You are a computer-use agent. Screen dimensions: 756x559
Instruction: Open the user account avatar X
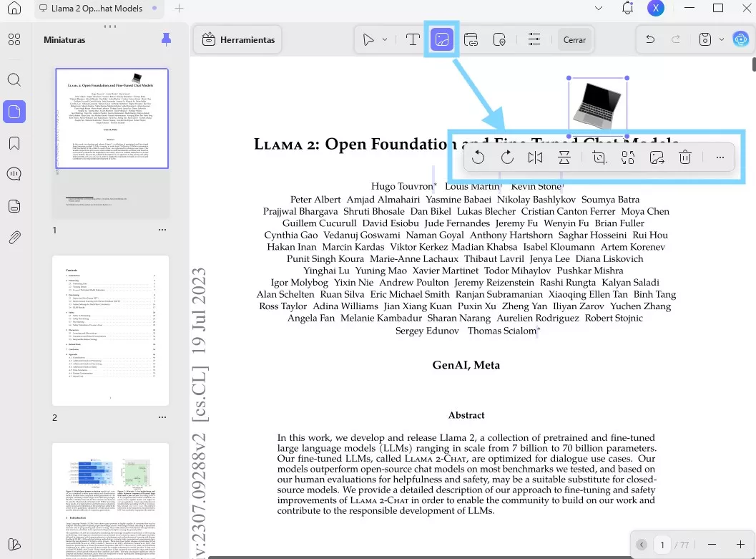[655, 8]
